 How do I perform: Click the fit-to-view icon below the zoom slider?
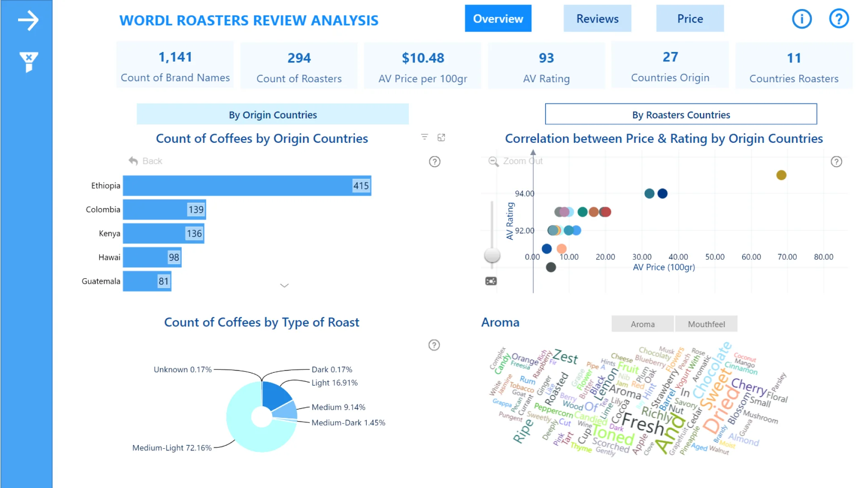(x=491, y=281)
